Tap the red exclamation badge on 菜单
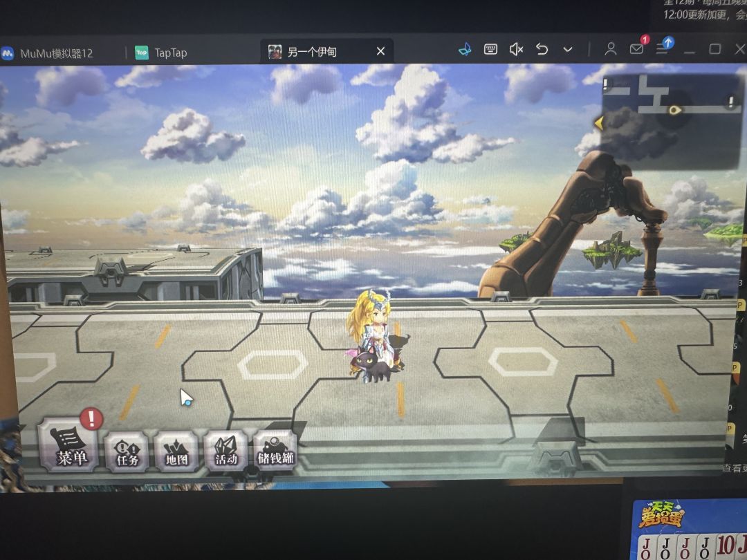 click(x=91, y=418)
